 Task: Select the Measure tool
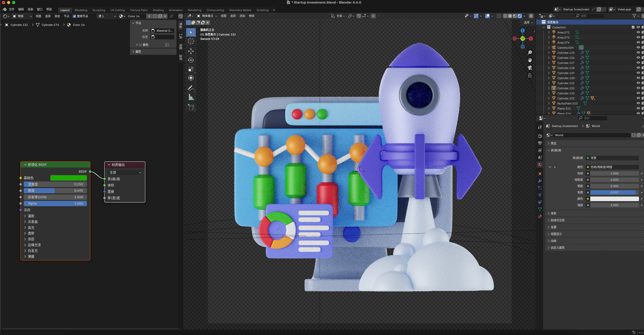pyautogui.click(x=191, y=97)
